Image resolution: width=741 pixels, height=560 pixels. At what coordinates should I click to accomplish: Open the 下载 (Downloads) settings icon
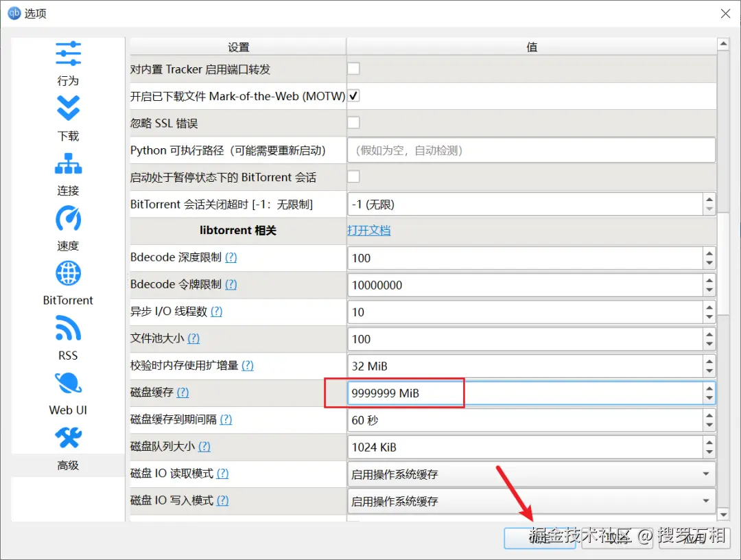pos(68,108)
